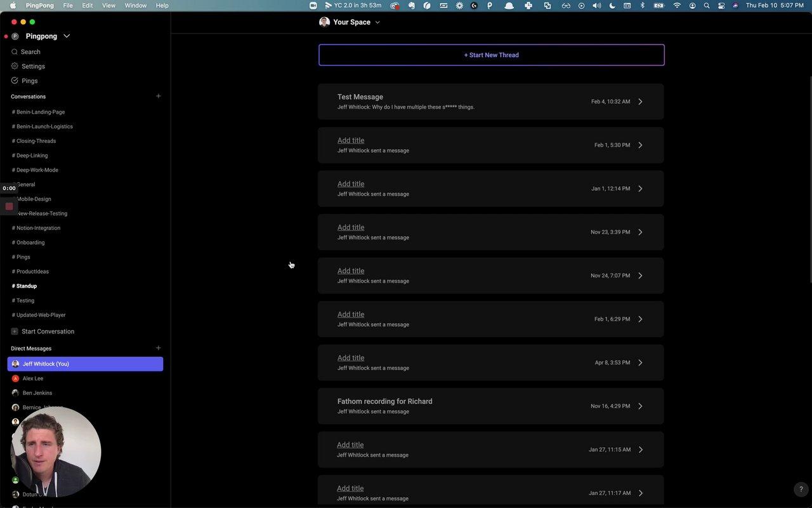812x508 pixels.
Task: Open the Your Space dropdown chevron
Action: point(377,22)
